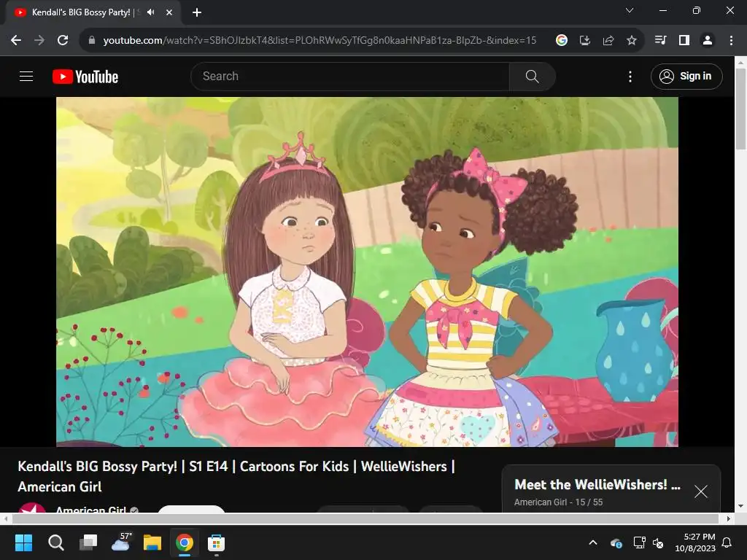This screenshot has height=560, width=747.
Task: Reload the page
Action: pyautogui.click(x=63, y=41)
